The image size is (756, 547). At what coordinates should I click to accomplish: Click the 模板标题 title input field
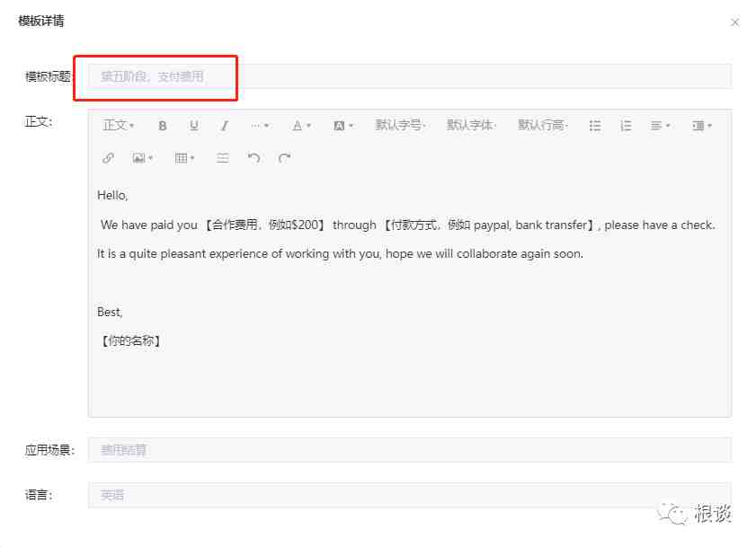(x=410, y=76)
